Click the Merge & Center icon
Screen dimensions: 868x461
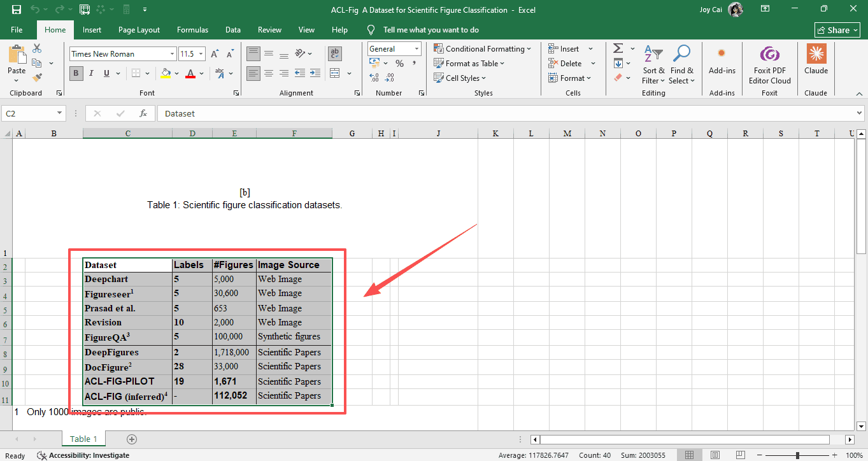[335, 73]
